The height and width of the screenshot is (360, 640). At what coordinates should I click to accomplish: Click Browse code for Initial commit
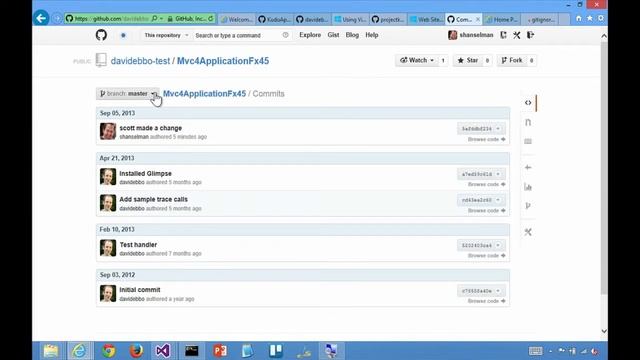coord(487,301)
